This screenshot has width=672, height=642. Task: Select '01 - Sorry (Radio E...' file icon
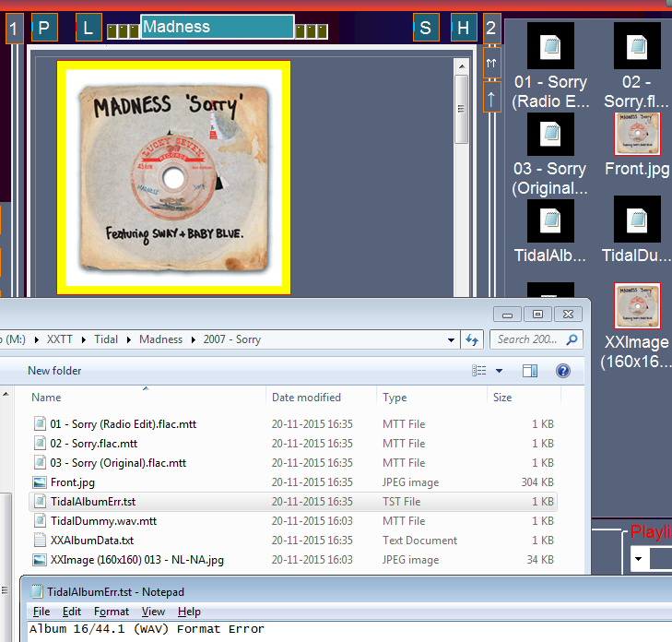pos(550,46)
